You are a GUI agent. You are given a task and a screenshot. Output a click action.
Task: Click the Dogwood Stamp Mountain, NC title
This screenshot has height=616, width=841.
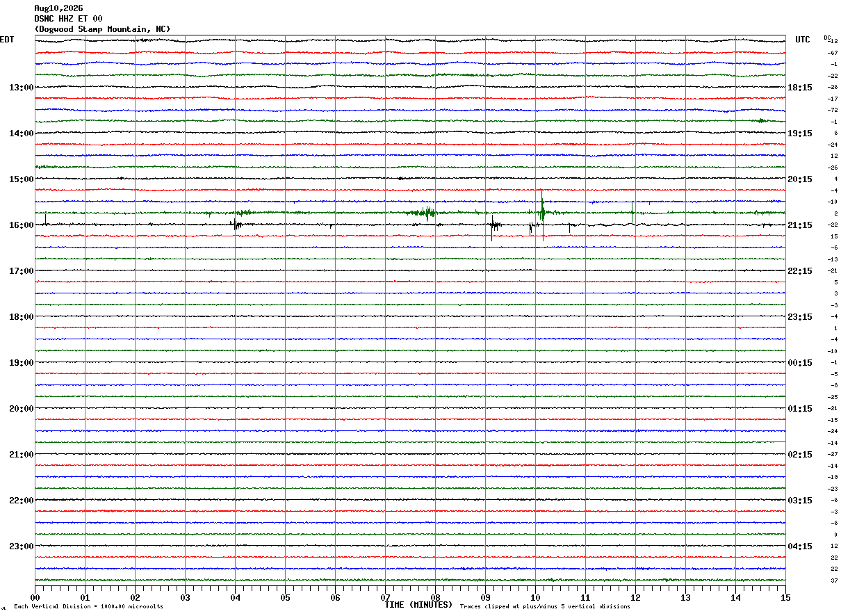[x=102, y=29]
